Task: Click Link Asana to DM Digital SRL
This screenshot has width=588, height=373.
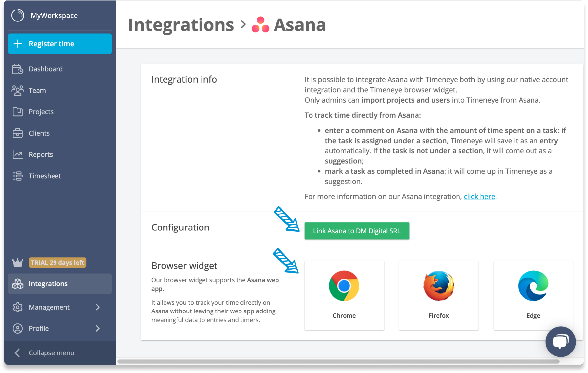Action: point(357,231)
